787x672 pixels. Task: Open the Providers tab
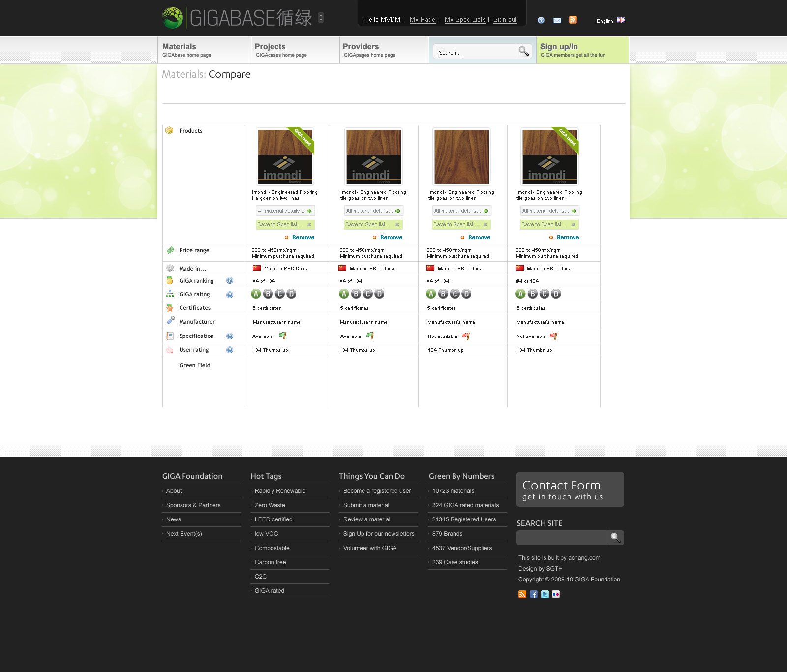tap(384, 50)
